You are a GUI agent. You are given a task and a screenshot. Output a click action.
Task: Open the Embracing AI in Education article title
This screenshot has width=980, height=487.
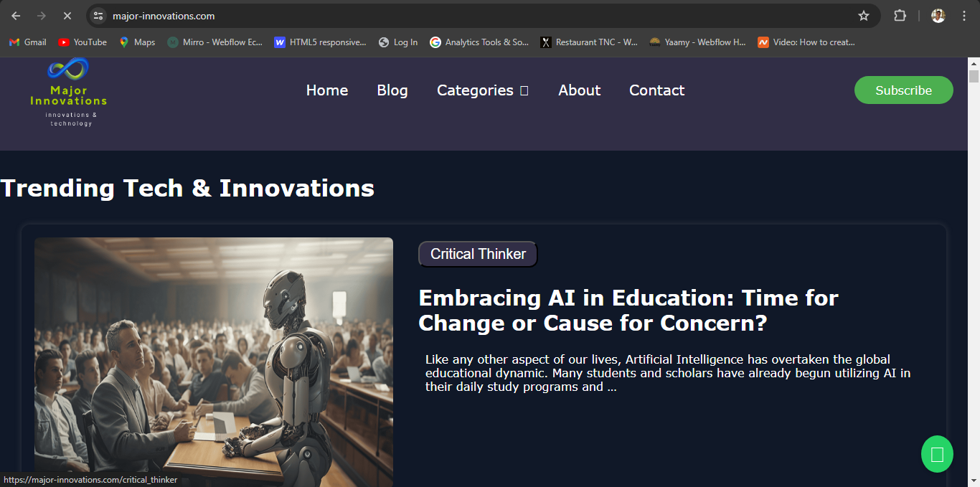628,311
